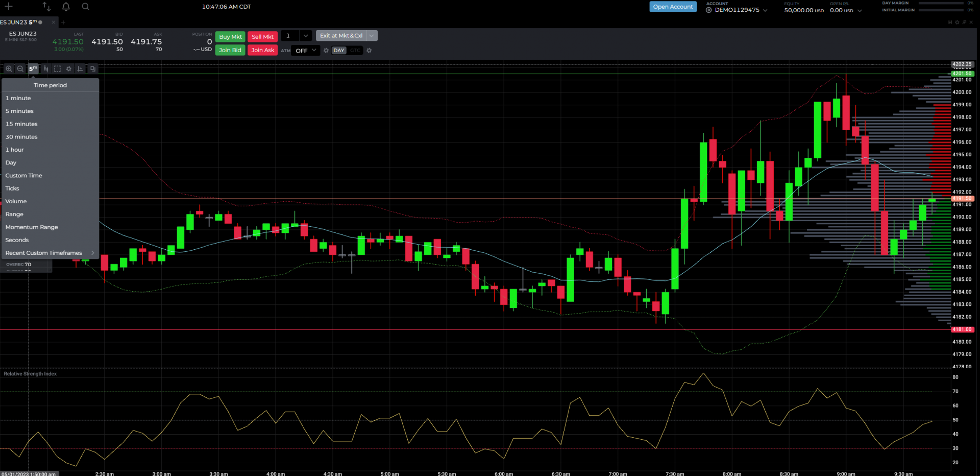Open ATM strategy settings gear
Viewport: 980px width, 476px height.
[326, 51]
